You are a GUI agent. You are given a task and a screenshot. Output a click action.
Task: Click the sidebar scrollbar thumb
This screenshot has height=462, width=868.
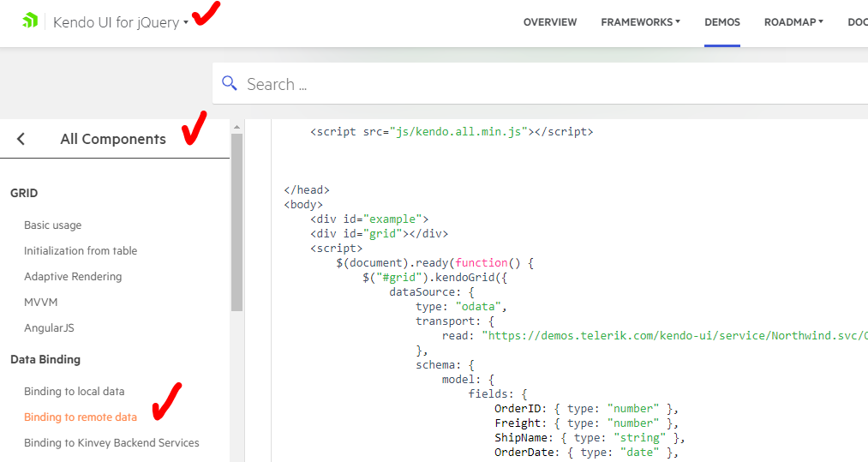pyautogui.click(x=237, y=222)
